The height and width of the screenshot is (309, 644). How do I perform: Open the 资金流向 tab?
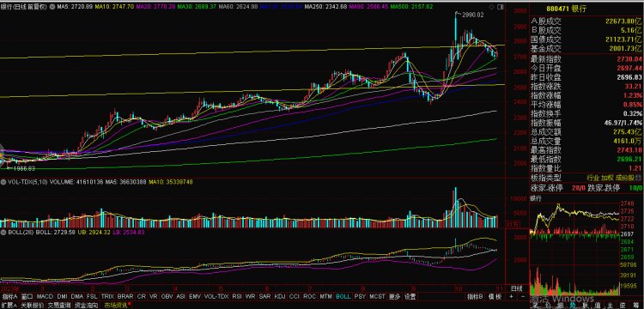[x=86, y=306]
